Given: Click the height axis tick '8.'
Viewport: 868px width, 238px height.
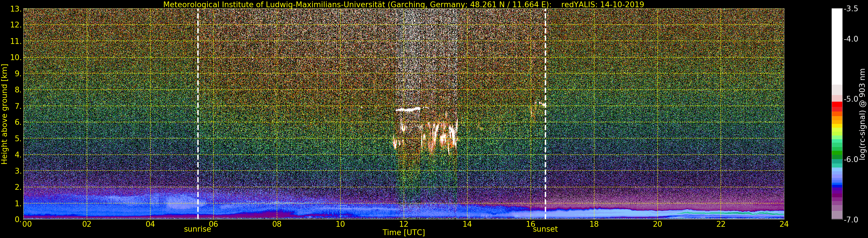Looking at the screenshot, I should [18, 90].
